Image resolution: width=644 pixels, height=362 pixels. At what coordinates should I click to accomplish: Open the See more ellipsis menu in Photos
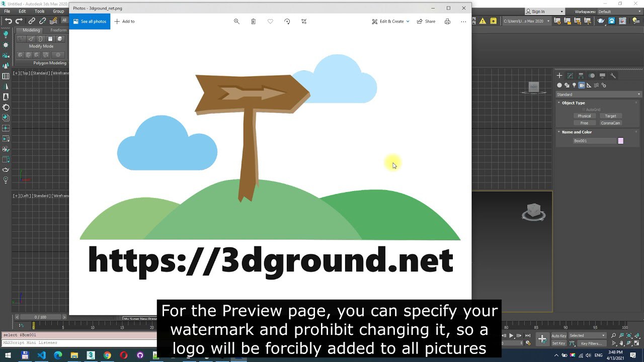pyautogui.click(x=463, y=22)
